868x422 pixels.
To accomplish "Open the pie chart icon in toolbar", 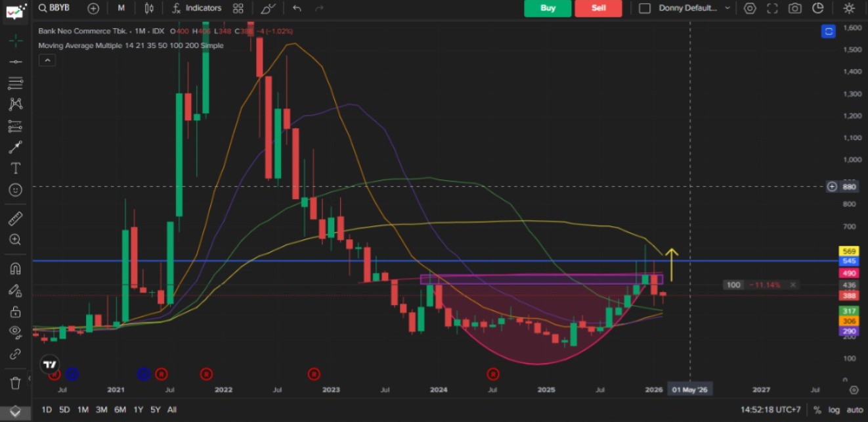I will tap(818, 8).
